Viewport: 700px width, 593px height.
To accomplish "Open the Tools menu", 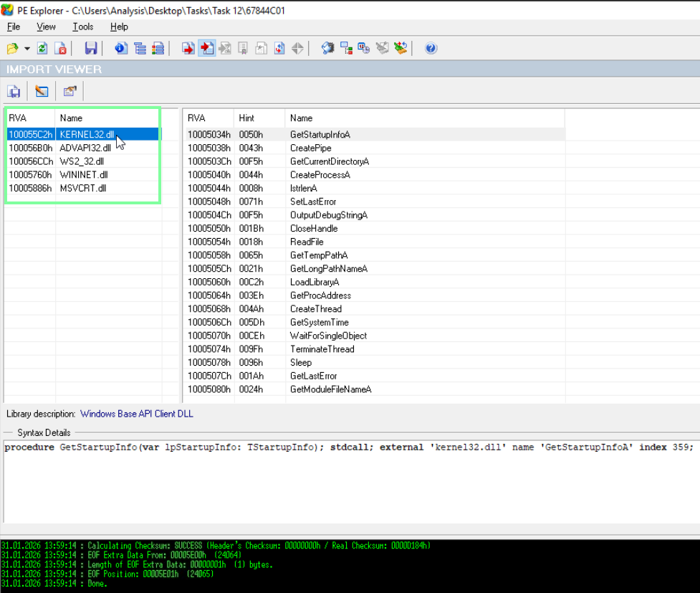I will point(82,27).
